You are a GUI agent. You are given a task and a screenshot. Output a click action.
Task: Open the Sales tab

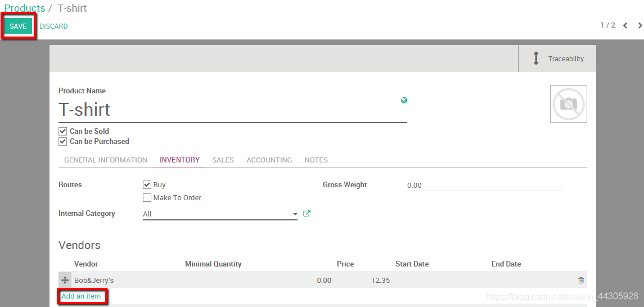point(223,160)
